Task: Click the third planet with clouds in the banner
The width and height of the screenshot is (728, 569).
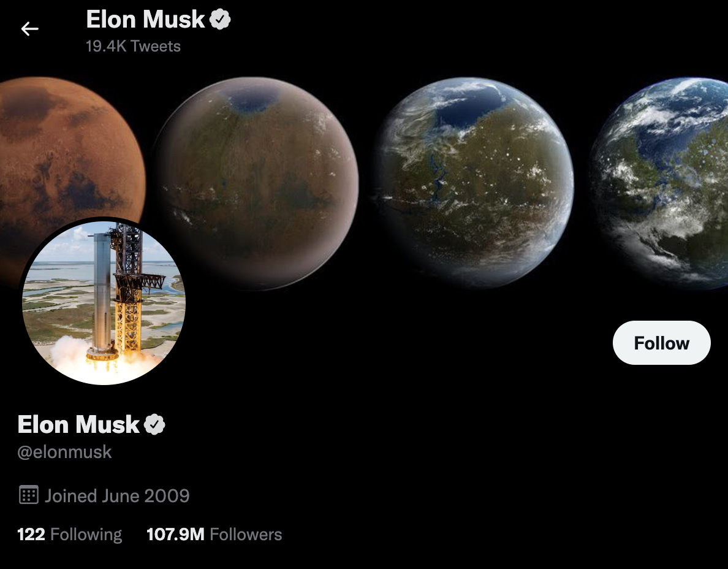Action: (x=474, y=183)
